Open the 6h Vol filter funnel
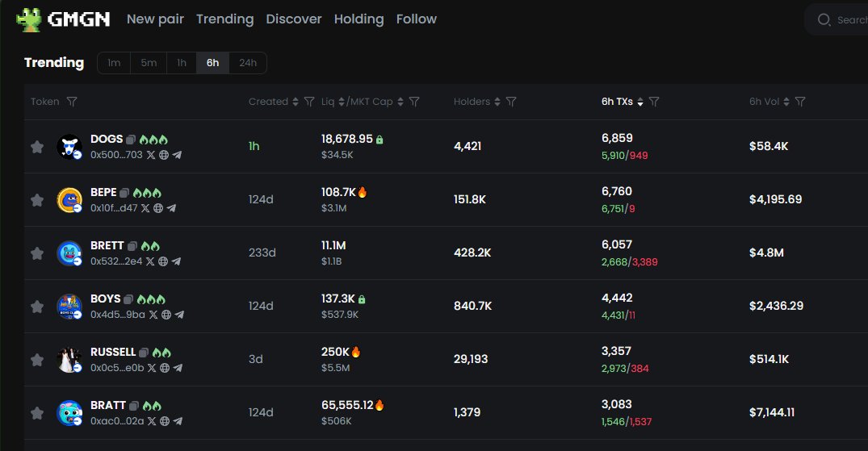This screenshot has width=868, height=451. (800, 102)
